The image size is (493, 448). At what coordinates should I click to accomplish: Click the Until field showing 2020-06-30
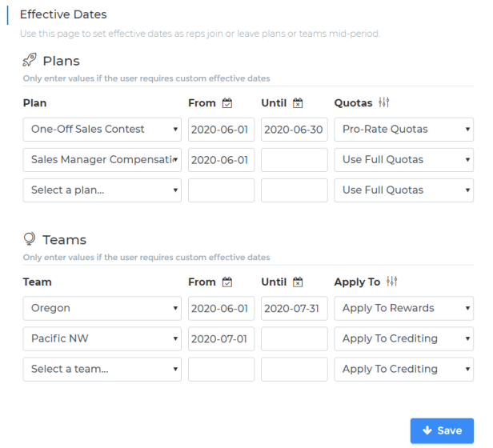295,129
